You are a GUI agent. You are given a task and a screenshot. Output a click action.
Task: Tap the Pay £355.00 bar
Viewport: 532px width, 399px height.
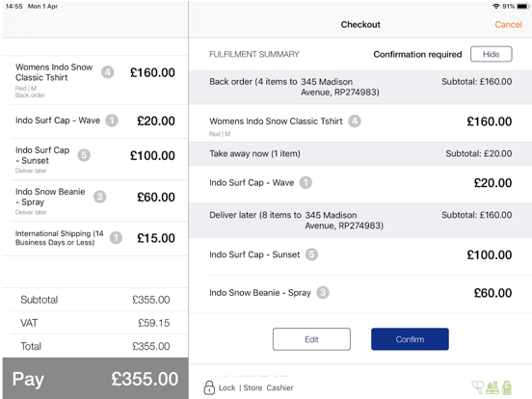click(95, 379)
